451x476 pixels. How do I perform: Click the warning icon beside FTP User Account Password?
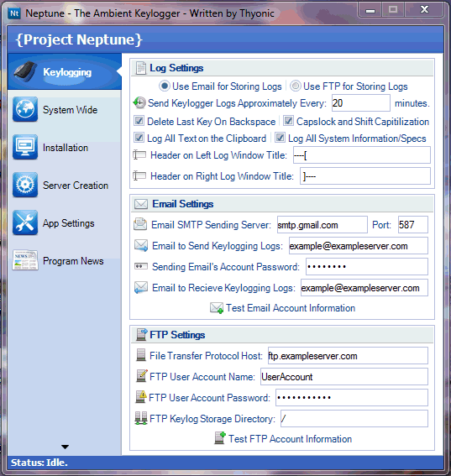pyautogui.click(x=141, y=397)
